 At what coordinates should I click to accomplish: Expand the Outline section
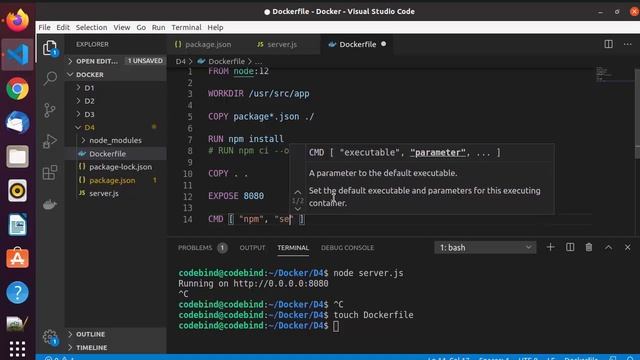tap(116, 334)
